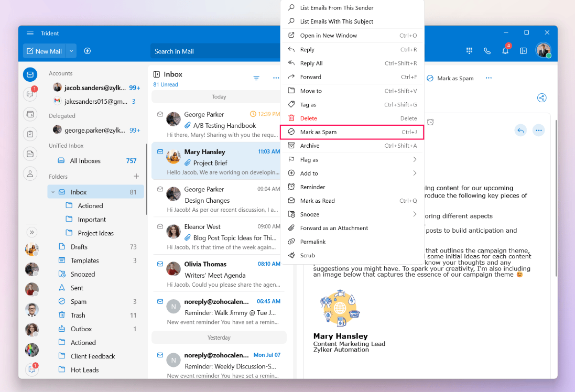
Task: Open All Inboxes unified view
Action: (96, 160)
